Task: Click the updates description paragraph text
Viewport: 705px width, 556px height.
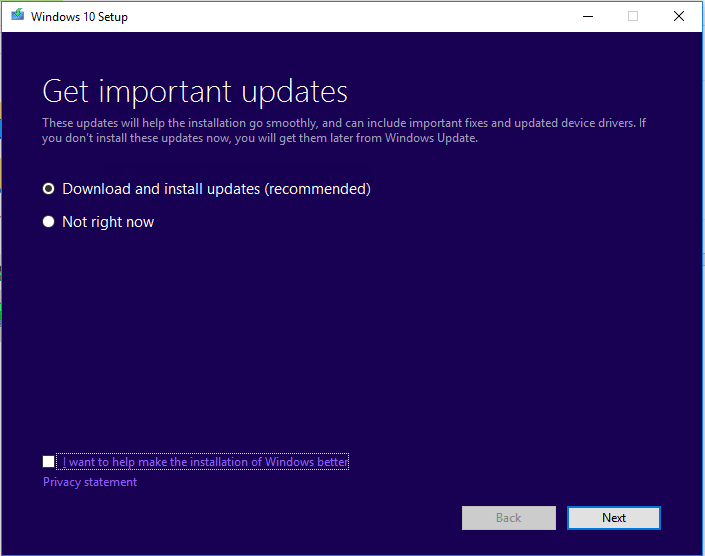Action: click(344, 130)
